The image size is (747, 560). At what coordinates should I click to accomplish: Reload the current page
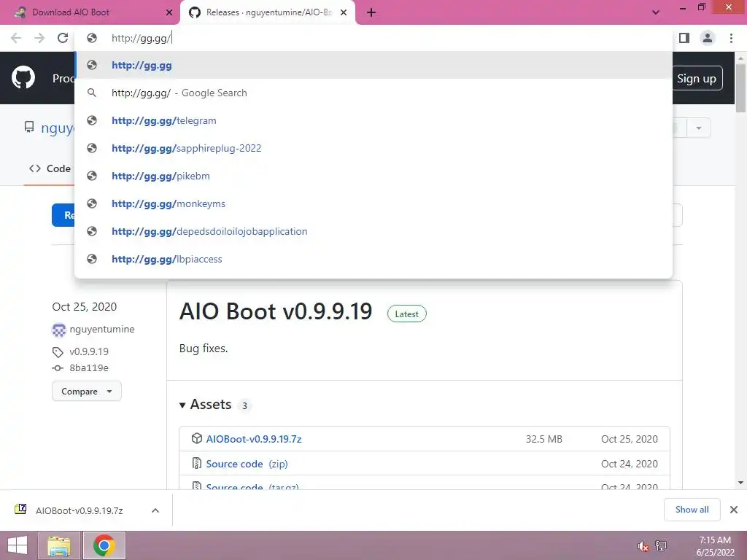pyautogui.click(x=63, y=38)
